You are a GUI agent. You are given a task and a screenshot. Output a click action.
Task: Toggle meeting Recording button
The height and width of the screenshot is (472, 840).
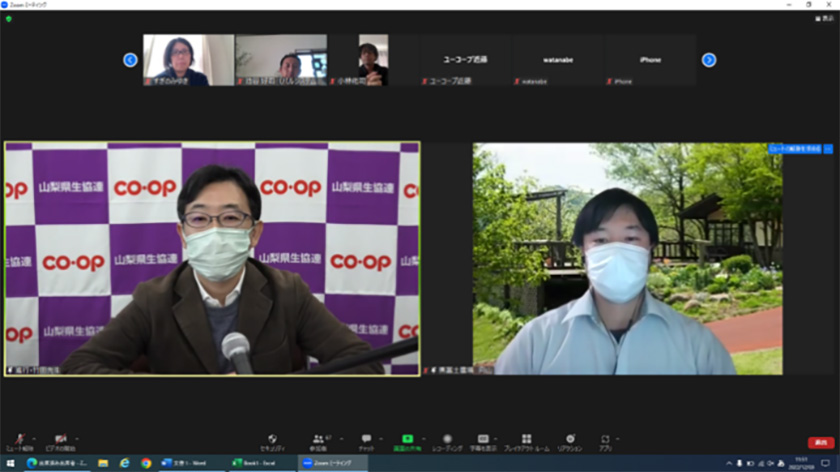click(x=447, y=442)
